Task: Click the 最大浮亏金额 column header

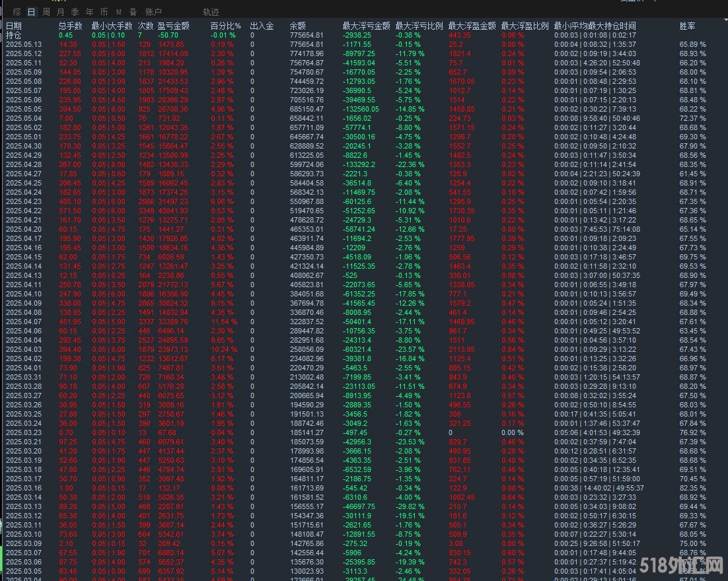Action: coord(367,26)
